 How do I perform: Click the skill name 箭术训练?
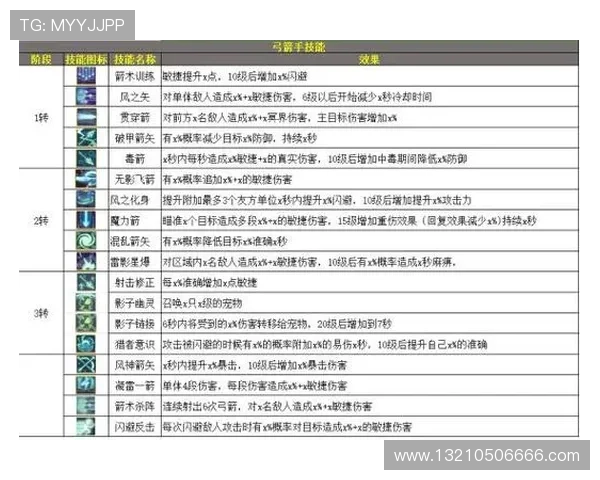coord(135,76)
